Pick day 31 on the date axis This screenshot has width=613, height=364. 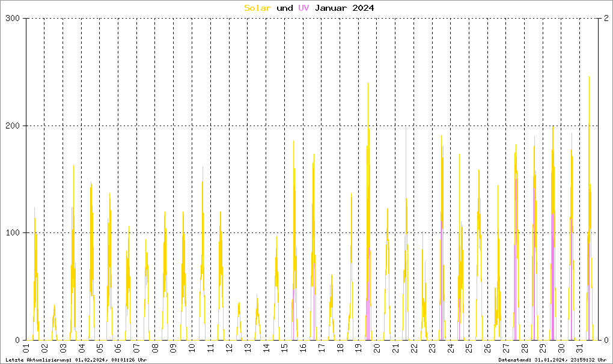(579, 348)
